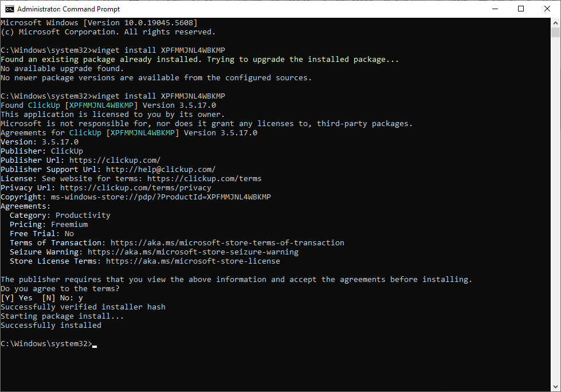Click the 'Successfully installed' output line
The width and height of the screenshot is (561, 392).
coord(50,325)
